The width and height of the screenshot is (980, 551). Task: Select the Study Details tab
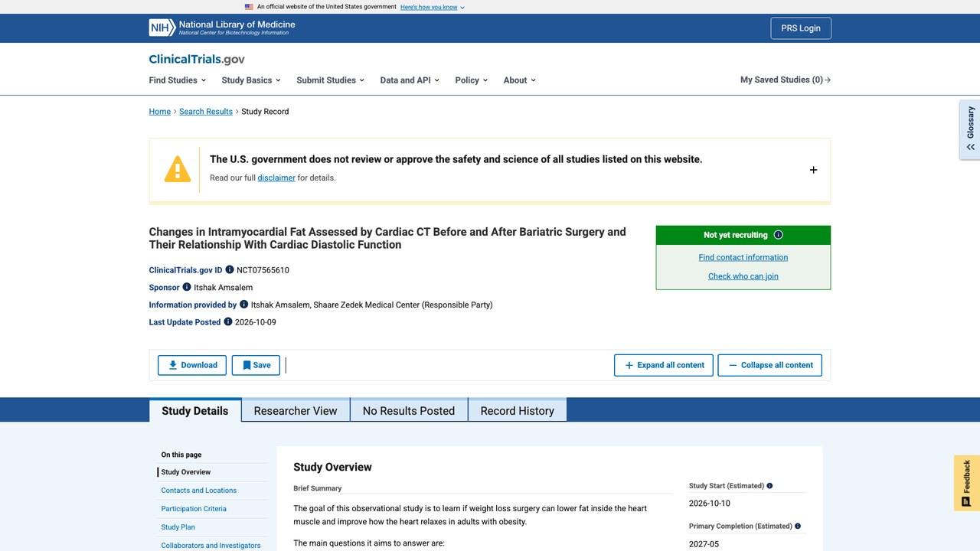click(195, 410)
